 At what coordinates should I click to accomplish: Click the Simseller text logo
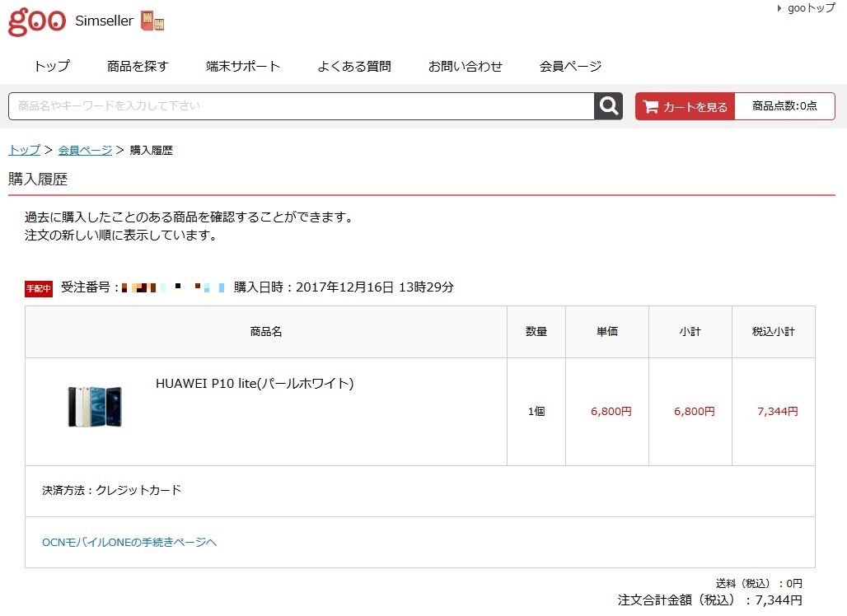(105, 21)
